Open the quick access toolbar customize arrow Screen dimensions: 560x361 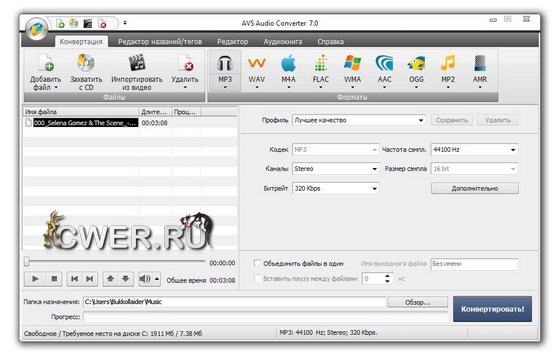click(125, 23)
